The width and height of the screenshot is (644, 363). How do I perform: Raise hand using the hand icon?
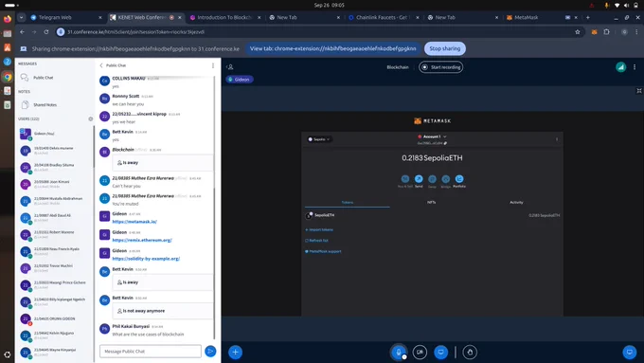click(x=470, y=353)
